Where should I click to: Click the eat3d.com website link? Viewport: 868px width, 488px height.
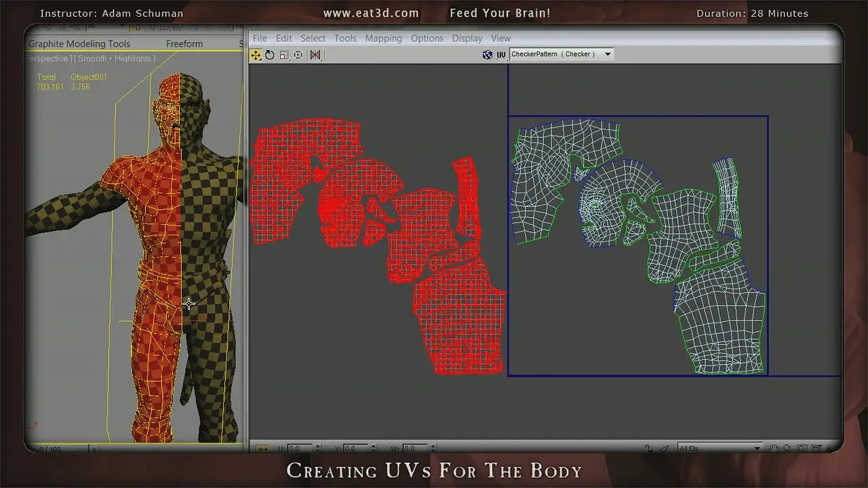[371, 14]
